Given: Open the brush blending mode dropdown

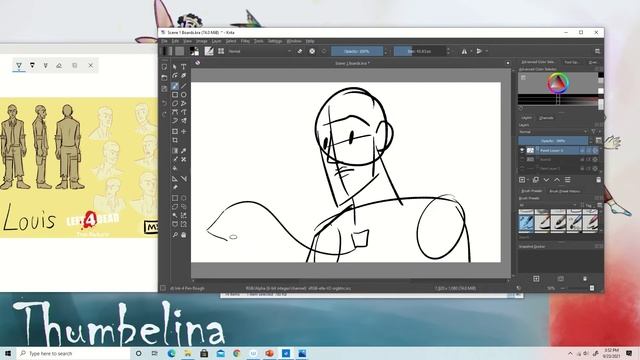Looking at the screenshot, I should pos(260,51).
